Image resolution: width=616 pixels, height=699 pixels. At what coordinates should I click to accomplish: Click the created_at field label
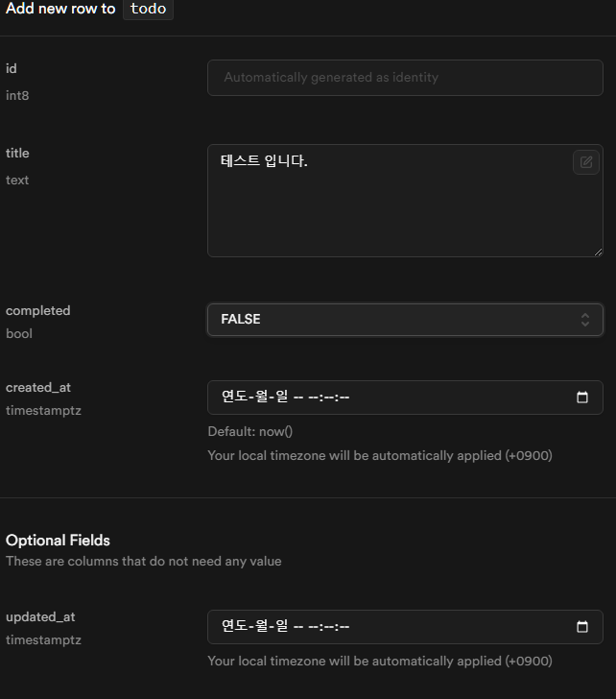[38, 387]
